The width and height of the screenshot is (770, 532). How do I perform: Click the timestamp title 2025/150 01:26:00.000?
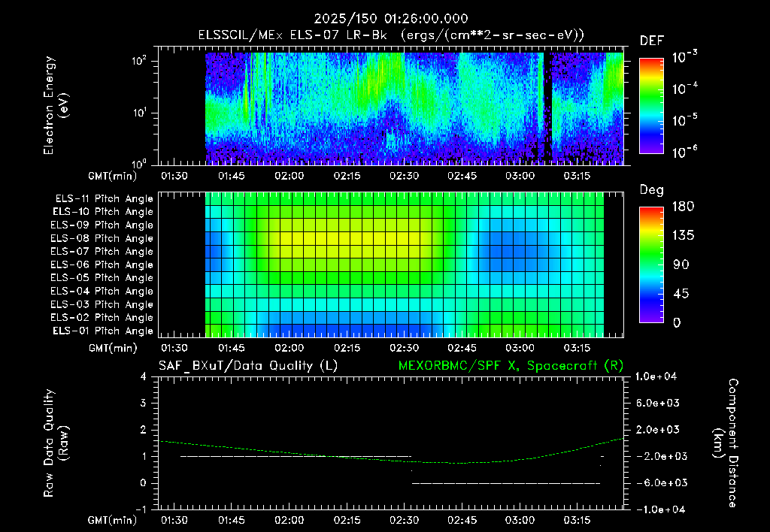click(x=391, y=19)
